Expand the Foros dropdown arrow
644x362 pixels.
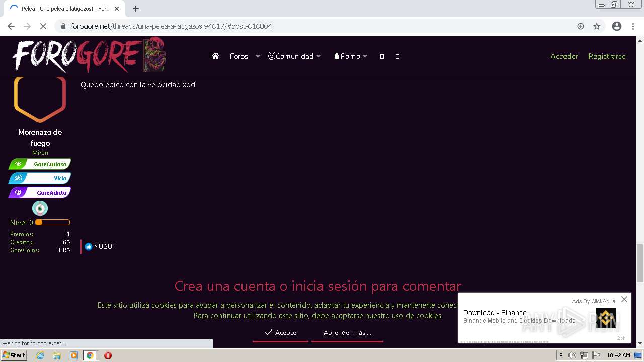click(258, 56)
